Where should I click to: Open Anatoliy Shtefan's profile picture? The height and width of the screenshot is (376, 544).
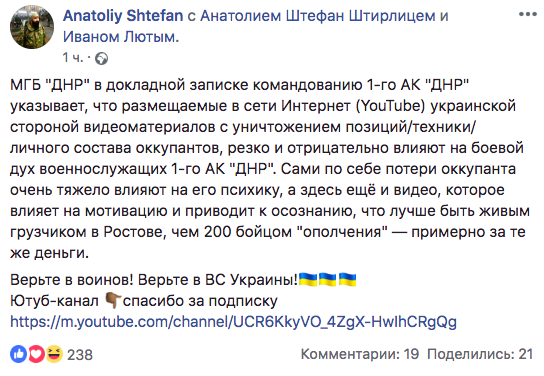pyautogui.click(x=32, y=27)
